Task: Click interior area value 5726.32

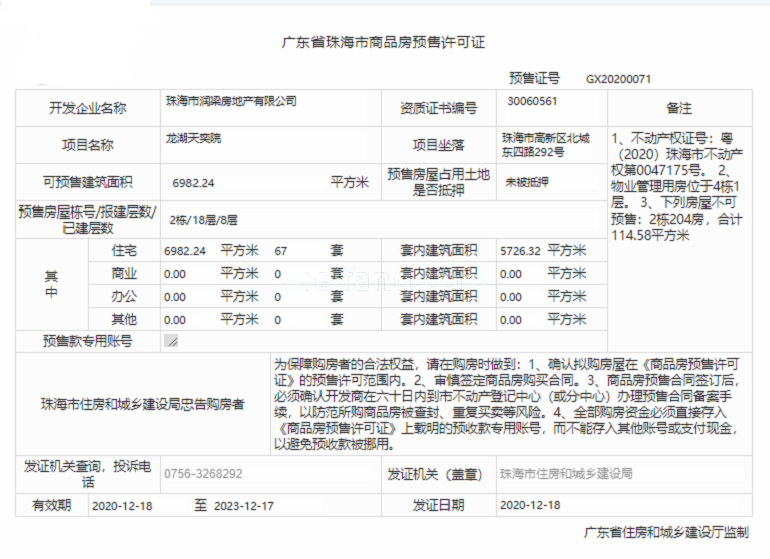Action: [x=520, y=251]
